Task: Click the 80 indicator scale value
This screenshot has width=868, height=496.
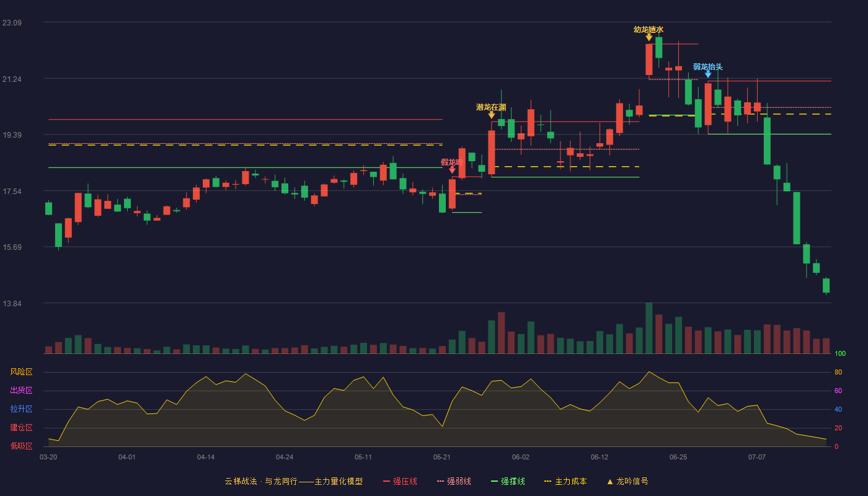Action: tap(838, 373)
